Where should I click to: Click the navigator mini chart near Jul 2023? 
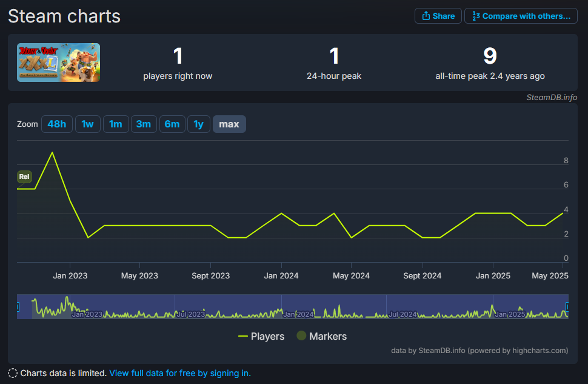tap(191, 314)
